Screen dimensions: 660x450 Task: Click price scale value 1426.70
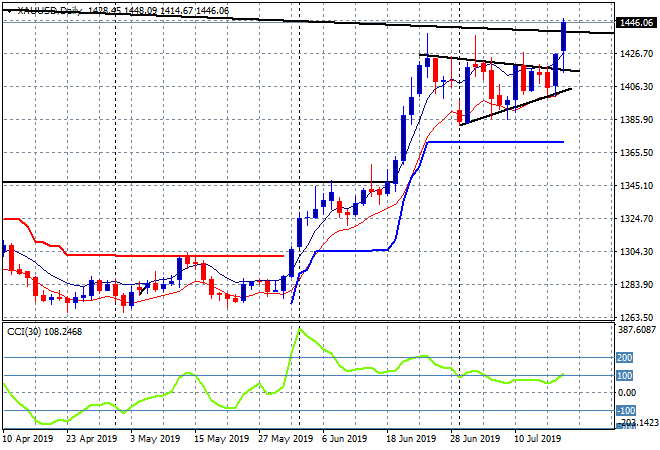pyautogui.click(x=636, y=53)
